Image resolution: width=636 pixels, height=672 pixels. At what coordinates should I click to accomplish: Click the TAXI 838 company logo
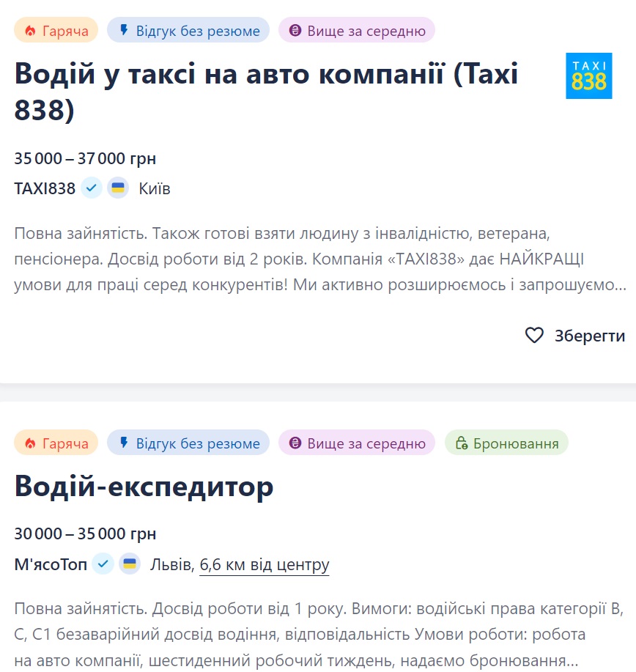tap(589, 76)
